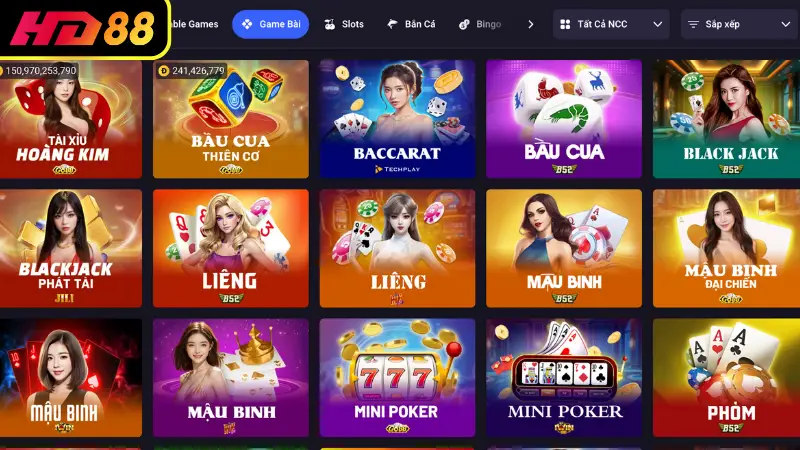Open the Sắp xếp sort dropdown

(740, 24)
